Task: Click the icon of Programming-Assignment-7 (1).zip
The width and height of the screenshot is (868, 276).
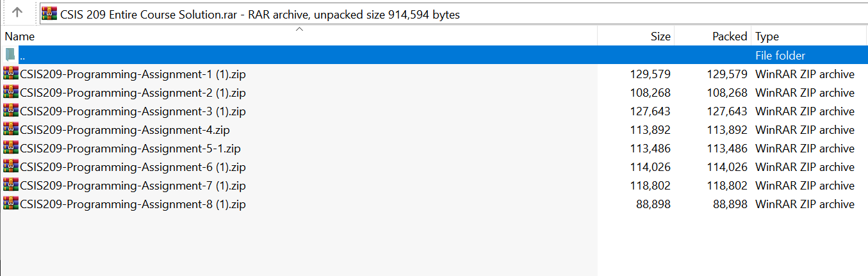Action: [x=11, y=185]
